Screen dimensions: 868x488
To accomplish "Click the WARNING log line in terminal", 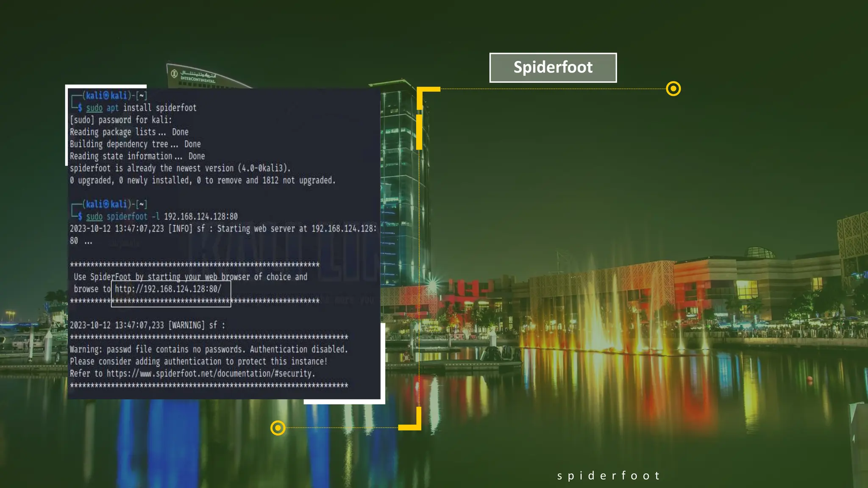I will point(147,325).
